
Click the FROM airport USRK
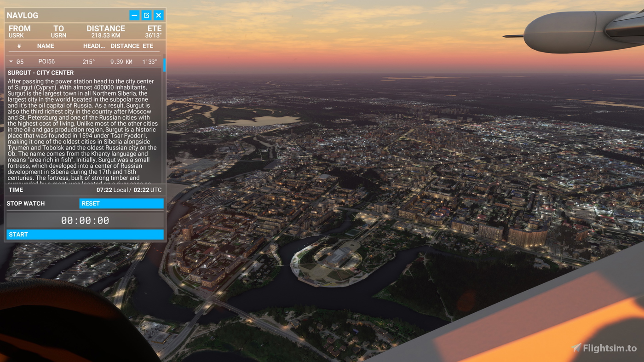tap(16, 35)
